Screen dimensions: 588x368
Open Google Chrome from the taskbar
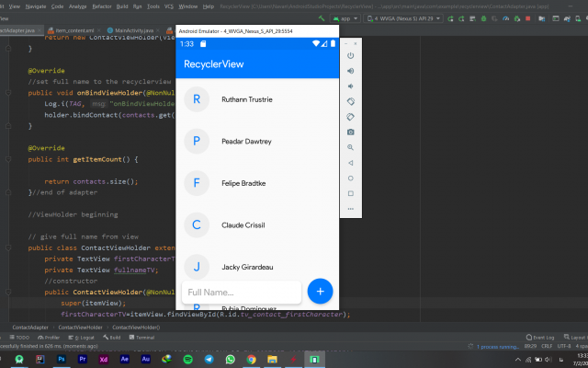(x=251, y=360)
